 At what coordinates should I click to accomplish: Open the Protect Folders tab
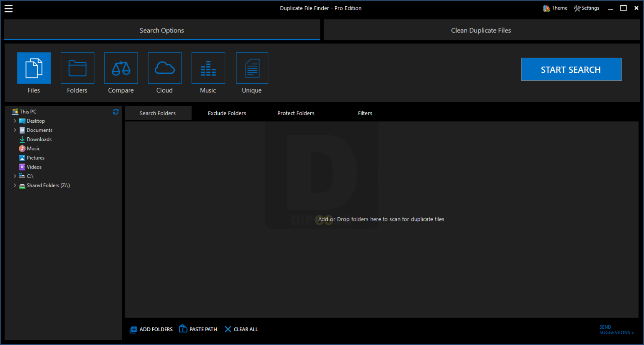[x=296, y=113]
